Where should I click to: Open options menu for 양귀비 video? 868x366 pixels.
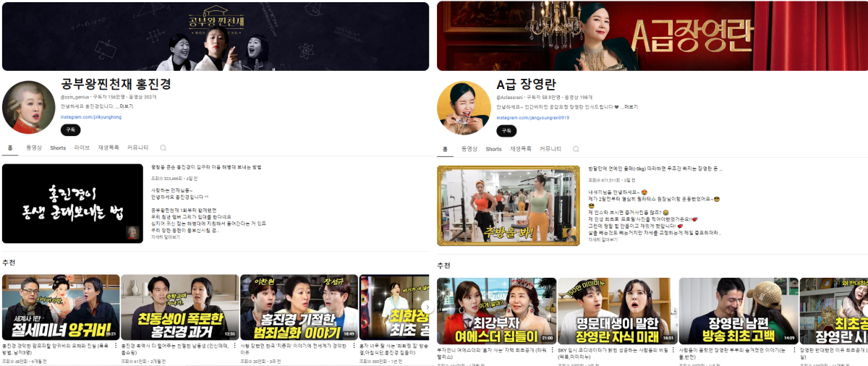pos(116,347)
